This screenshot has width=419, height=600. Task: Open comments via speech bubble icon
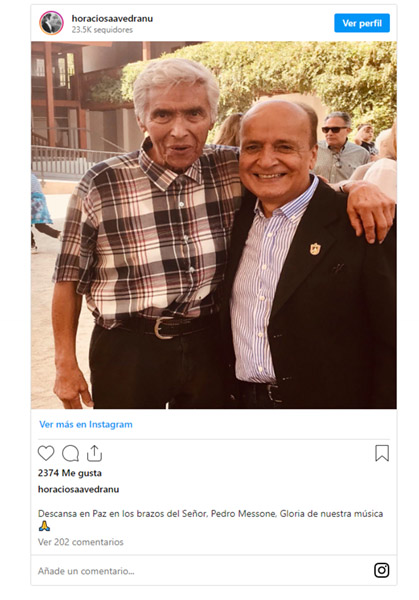click(x=70, y=453)
